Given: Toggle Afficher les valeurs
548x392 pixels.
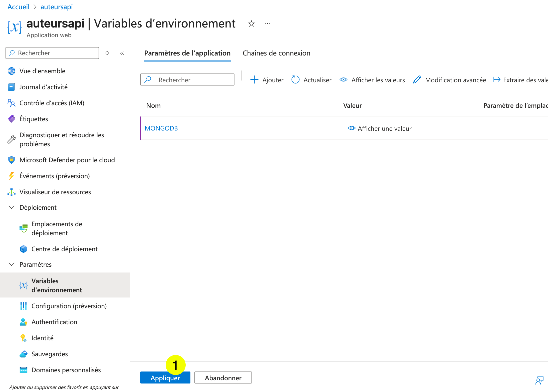Looking at the screenshot, I should (x=344, y=79).
